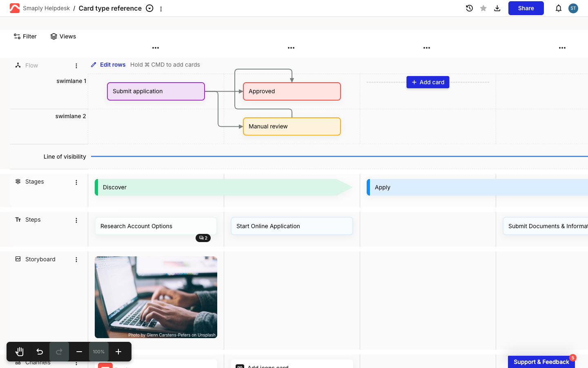Screen dimensions: 588x368
Task: Open the three-dot menu next to the map title
Action: [x=161, y=9]
